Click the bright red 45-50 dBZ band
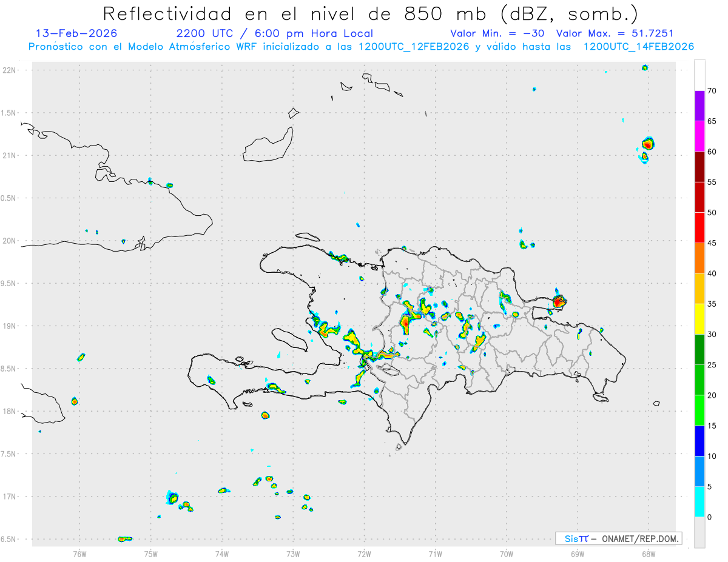Screen dimensions: 728x562 [x=699, y=227]
